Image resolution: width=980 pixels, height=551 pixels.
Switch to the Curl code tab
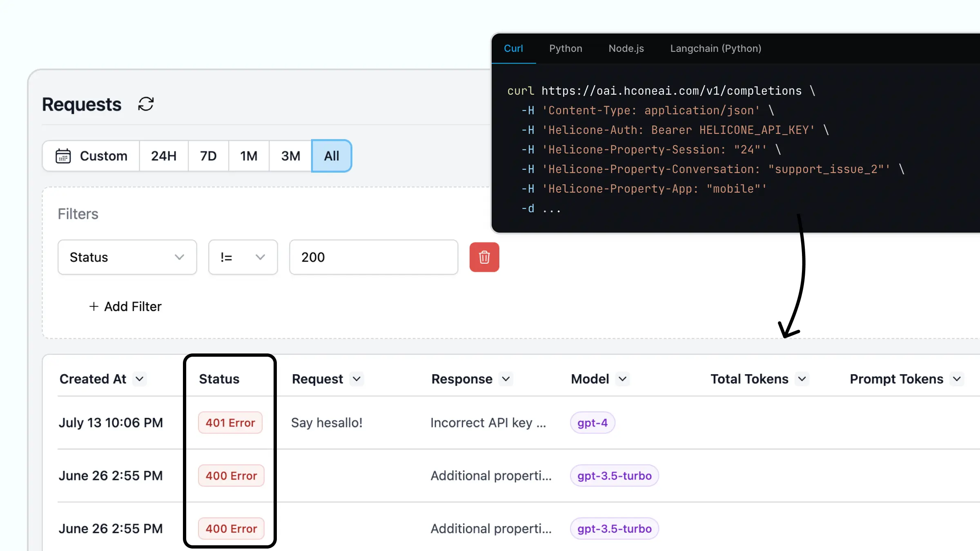coord(513,49)
